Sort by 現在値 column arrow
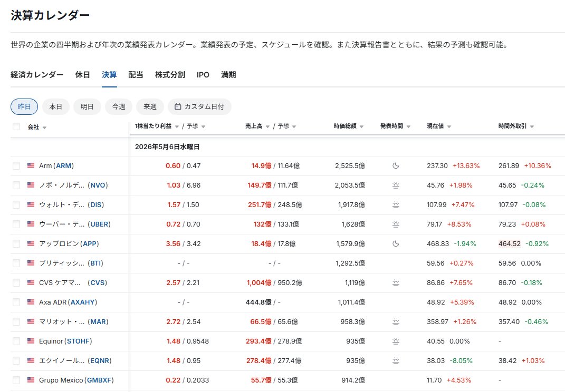This screenshot has width=565, height=392. 449,126
